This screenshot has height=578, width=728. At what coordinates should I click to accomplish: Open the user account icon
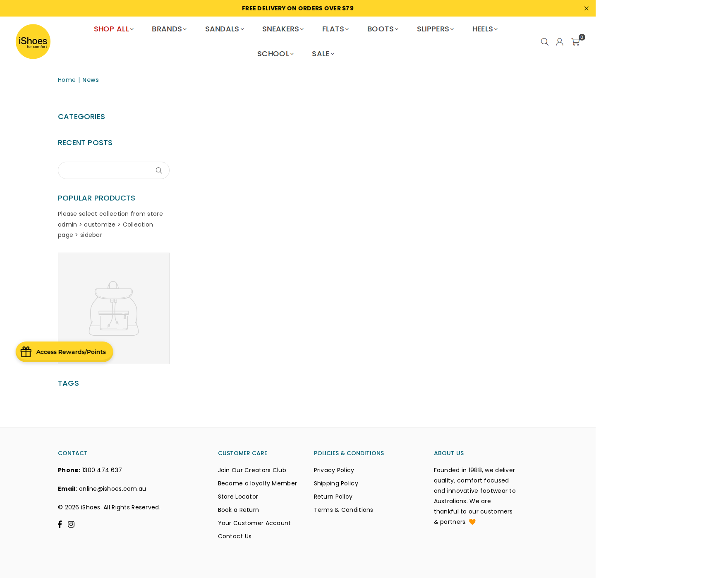pyautogui.click(x=560, y=42)
